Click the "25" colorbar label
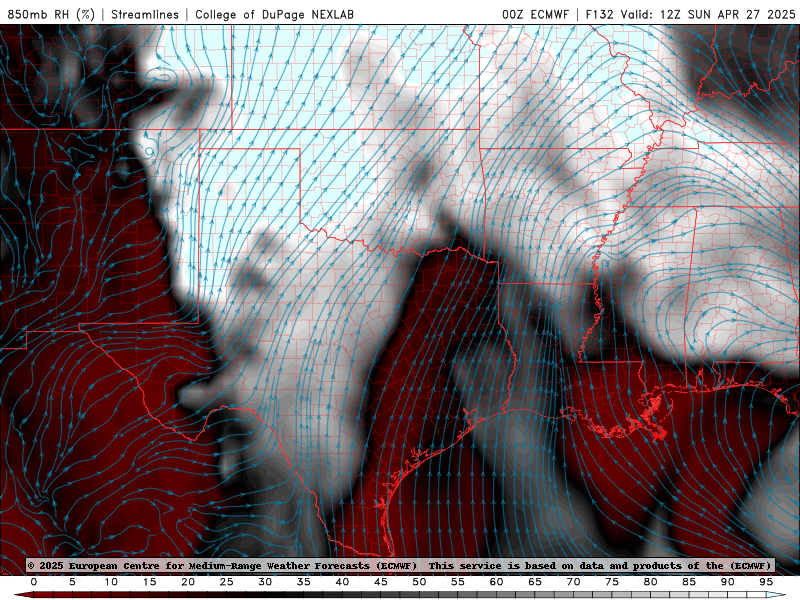Viewport: 800px width, 600px height. click(227, 582)
